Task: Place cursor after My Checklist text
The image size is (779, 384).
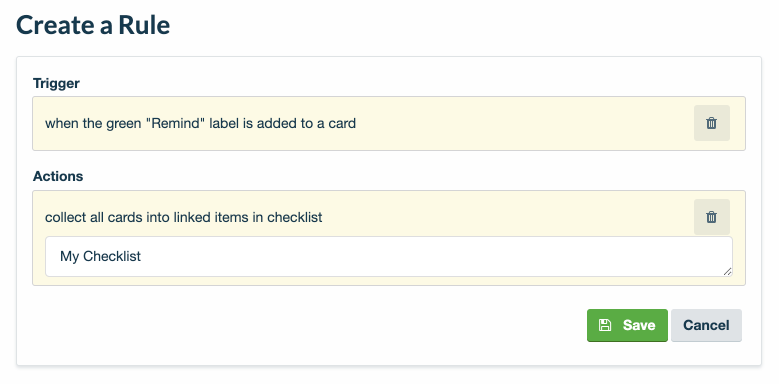Action: (142, 256)
